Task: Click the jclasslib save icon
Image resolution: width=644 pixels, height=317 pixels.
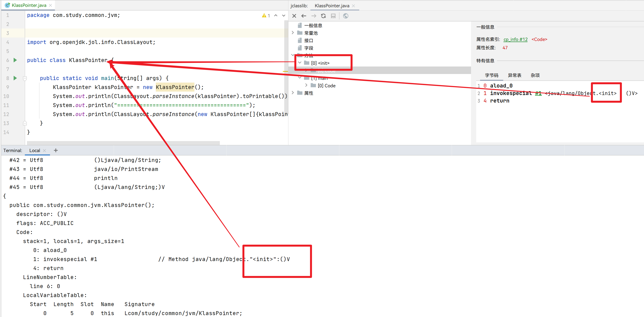Action: click(333, 16)
